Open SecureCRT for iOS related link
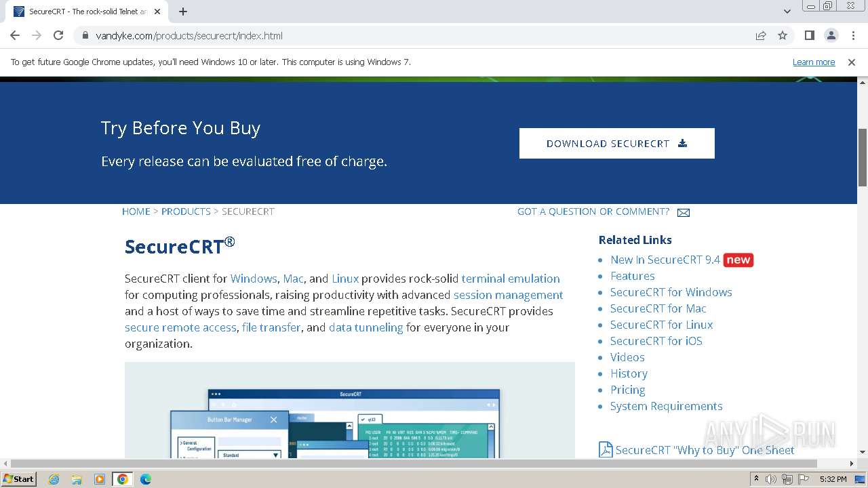The width and height of the screenshot is (868, 488). click(656, 341)
